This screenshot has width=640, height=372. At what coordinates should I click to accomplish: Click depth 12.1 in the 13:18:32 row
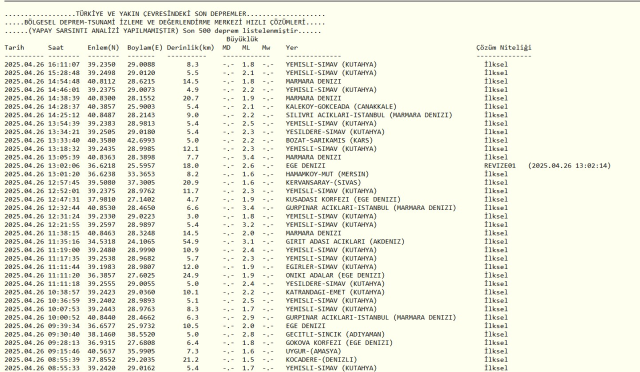pyautogui.click(x=191, y=149)
